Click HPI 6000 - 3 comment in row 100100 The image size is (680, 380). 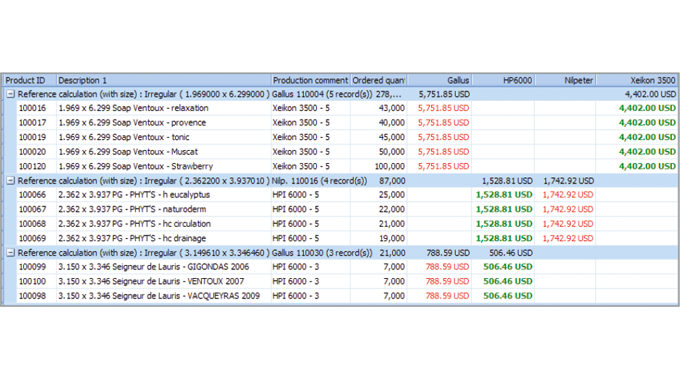296,281
